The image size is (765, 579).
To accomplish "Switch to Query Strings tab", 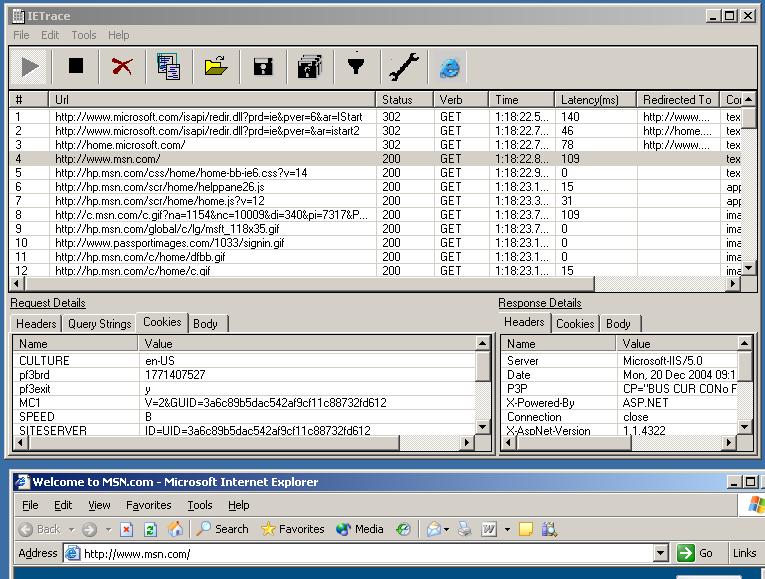I will pos(100,324).
